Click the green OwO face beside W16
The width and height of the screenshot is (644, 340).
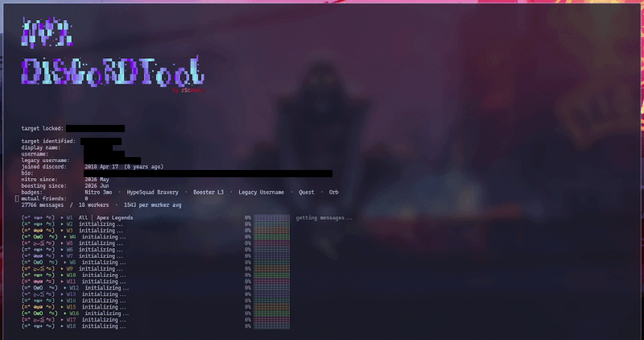39,313
